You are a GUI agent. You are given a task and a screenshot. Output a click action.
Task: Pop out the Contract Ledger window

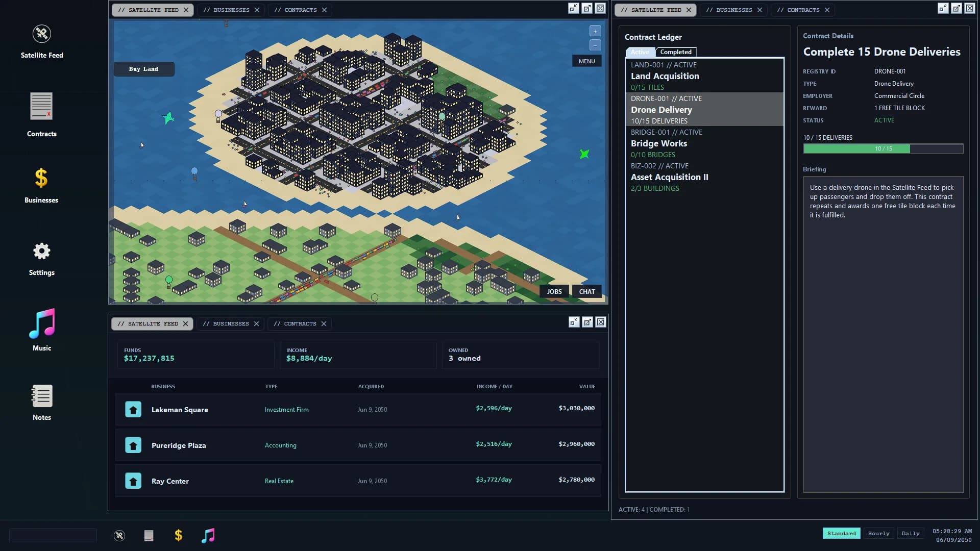[957, 9]
